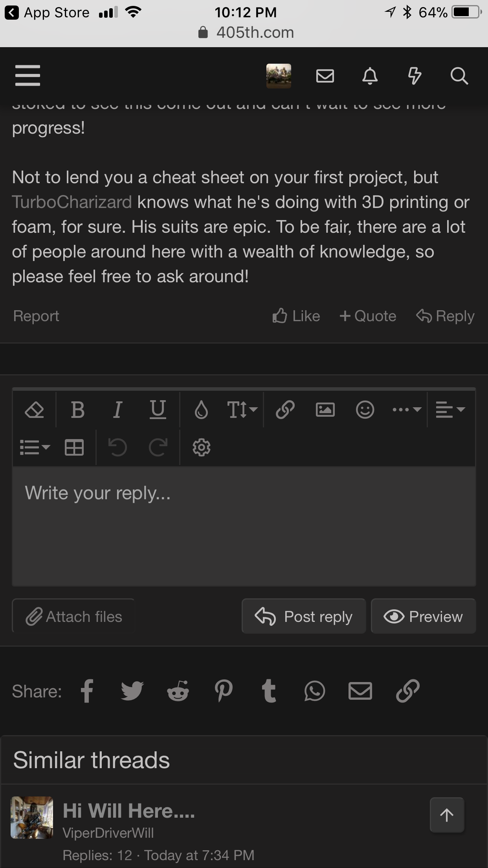Click the insert image icon

click(325, 410)
